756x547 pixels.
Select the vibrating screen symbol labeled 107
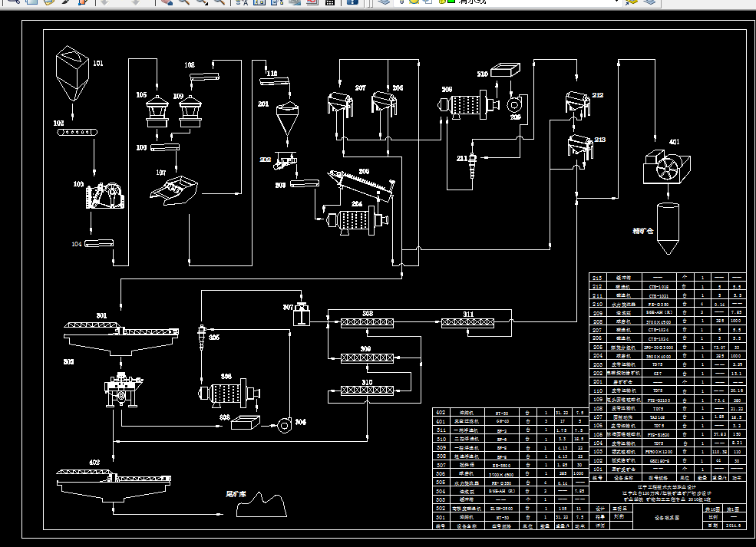point(173,190)
